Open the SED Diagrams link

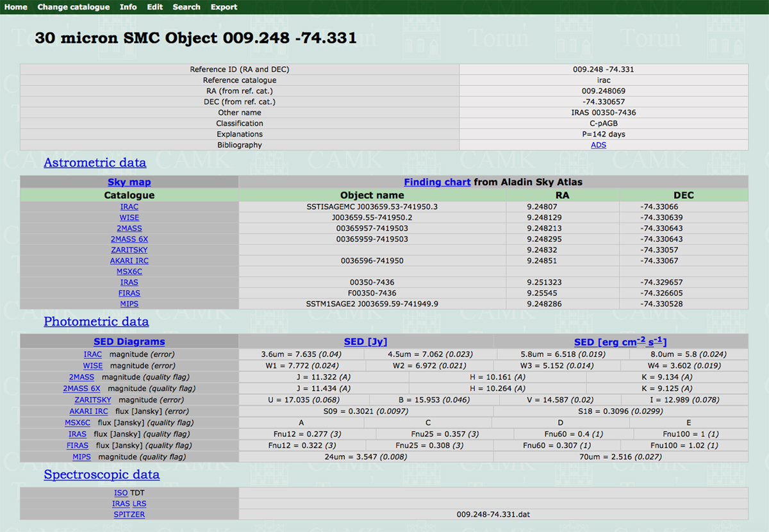(x=129, y=342)
